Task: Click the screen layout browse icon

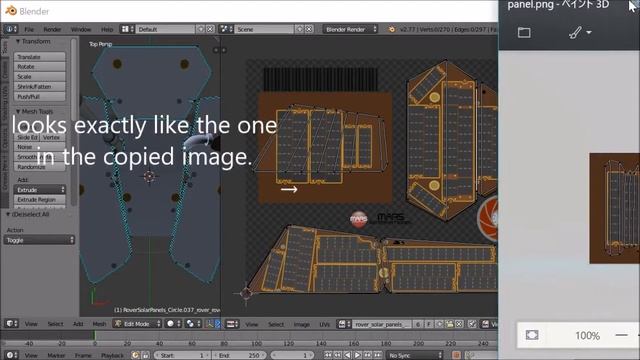Action: pos(127,29)
